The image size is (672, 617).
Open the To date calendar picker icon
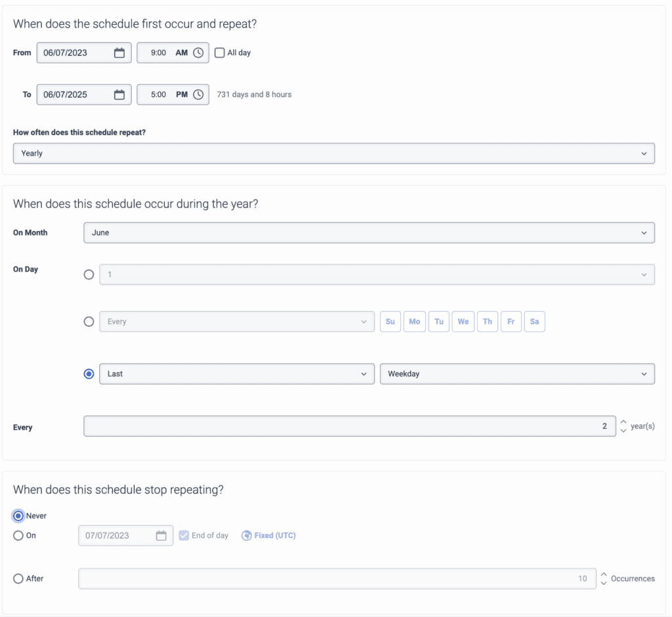[119, 95]
